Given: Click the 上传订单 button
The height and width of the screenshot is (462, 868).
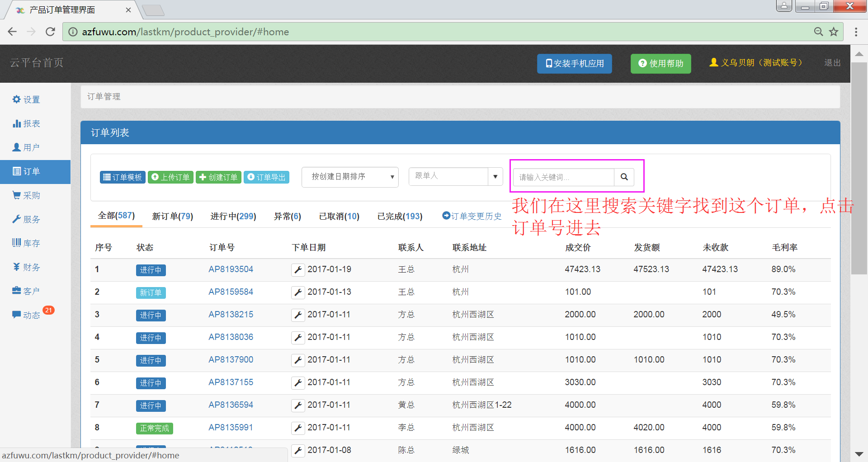Looking at the screenshot, I should [170, 177].
